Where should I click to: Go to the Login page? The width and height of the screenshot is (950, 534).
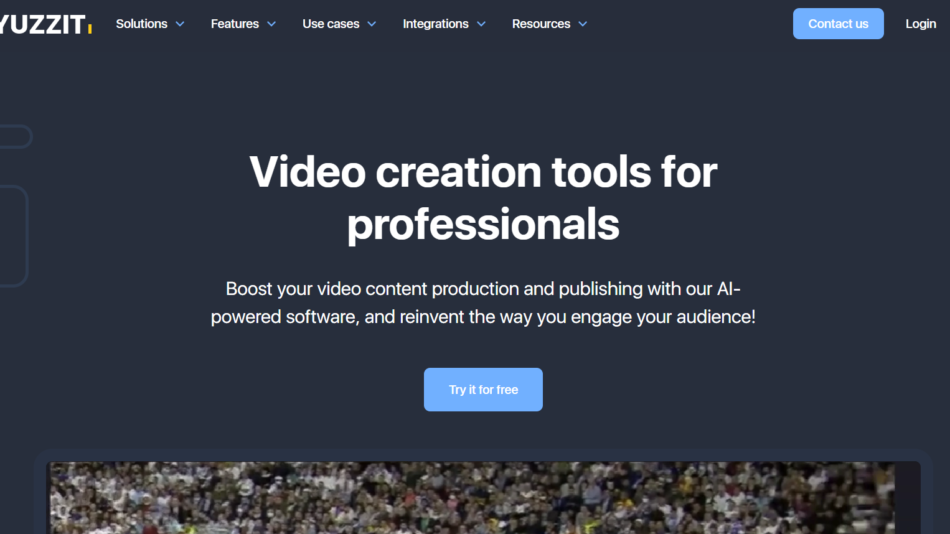[x=920, y=24]
